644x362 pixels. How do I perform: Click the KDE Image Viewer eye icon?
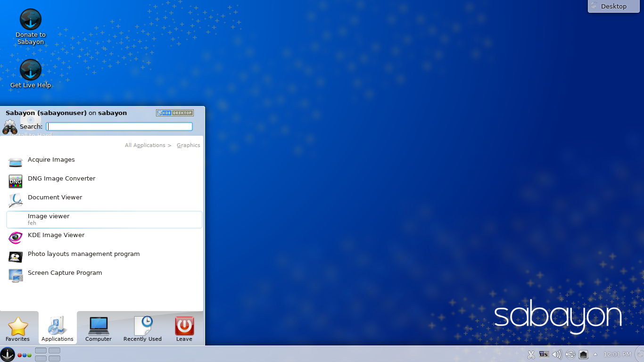click(16, 238)
